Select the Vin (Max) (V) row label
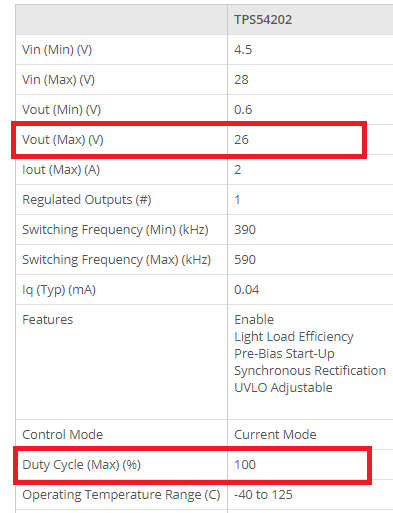Image resolution: width=393 pixels, height=513 pixels. point(58,80)
